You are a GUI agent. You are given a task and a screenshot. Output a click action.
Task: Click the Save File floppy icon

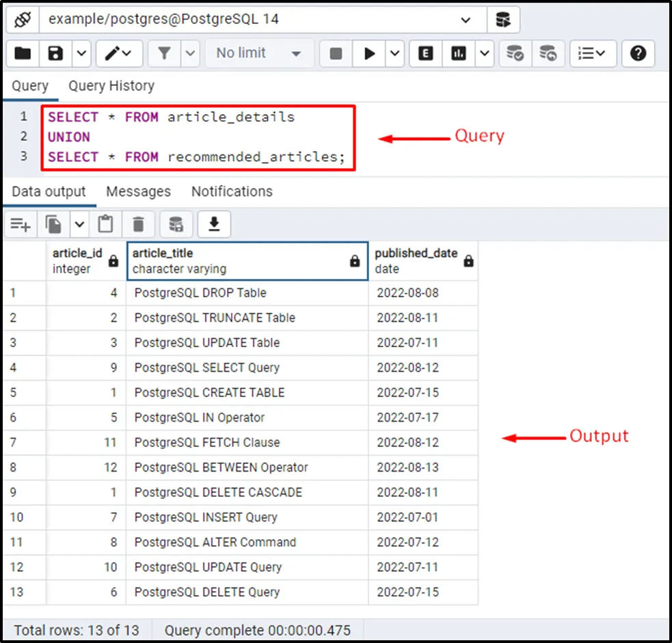pos(55,53)
